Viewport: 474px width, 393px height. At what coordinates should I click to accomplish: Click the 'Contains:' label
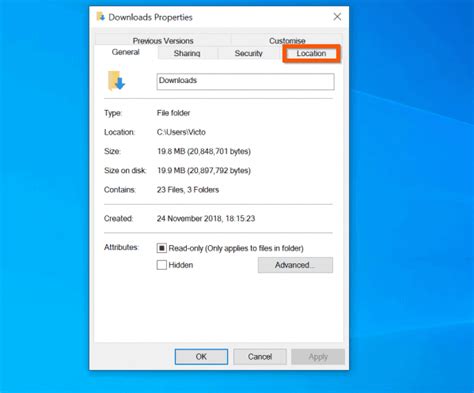click(120, 190)
